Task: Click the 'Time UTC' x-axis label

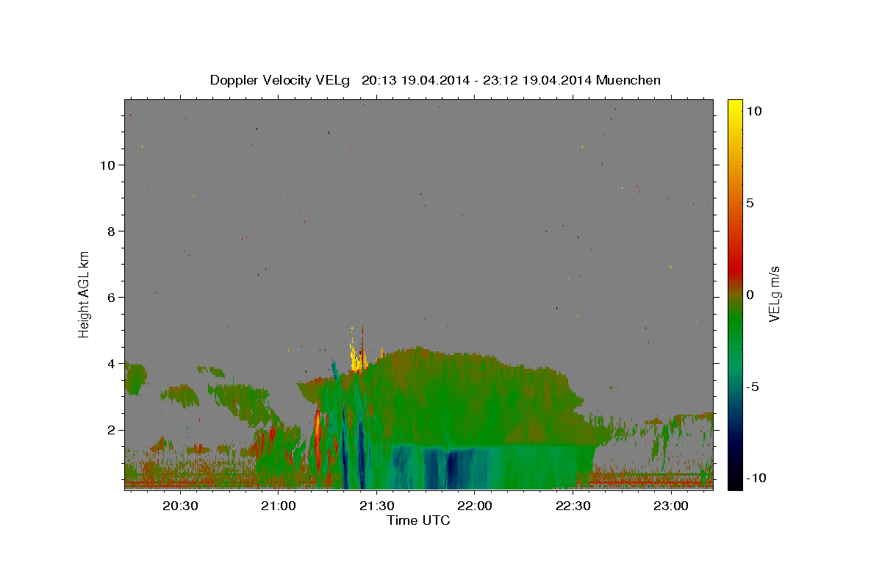Action: tap(418, 520)
